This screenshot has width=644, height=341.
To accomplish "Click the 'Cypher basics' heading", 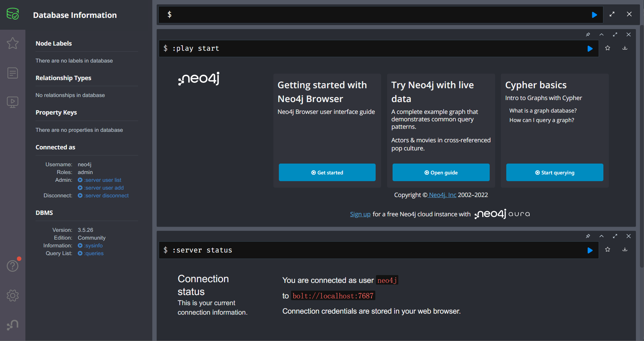I will tap(536, 85).
